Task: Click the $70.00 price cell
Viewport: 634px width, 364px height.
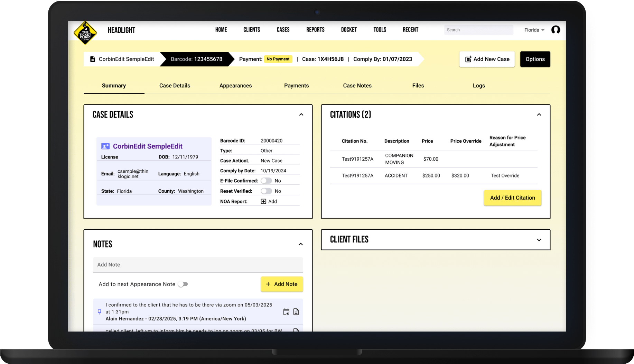Action: coord(431,159)
